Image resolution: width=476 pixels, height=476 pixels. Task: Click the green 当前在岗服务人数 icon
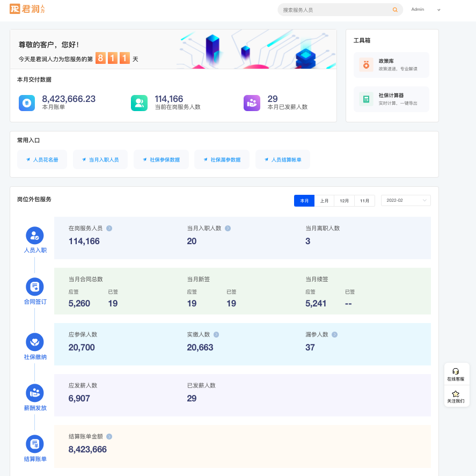[139, 102]
